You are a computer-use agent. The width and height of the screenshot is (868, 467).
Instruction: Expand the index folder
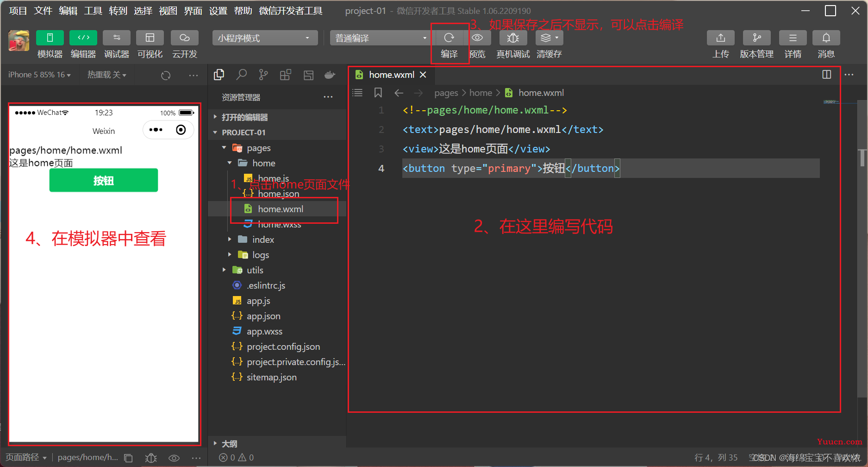coord(277,240)
